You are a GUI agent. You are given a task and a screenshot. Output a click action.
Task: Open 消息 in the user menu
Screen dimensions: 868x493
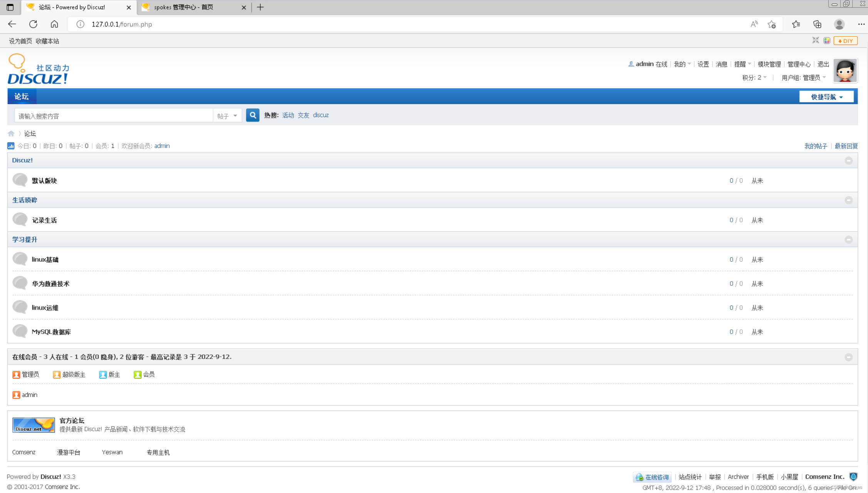(x=721, y=64)
